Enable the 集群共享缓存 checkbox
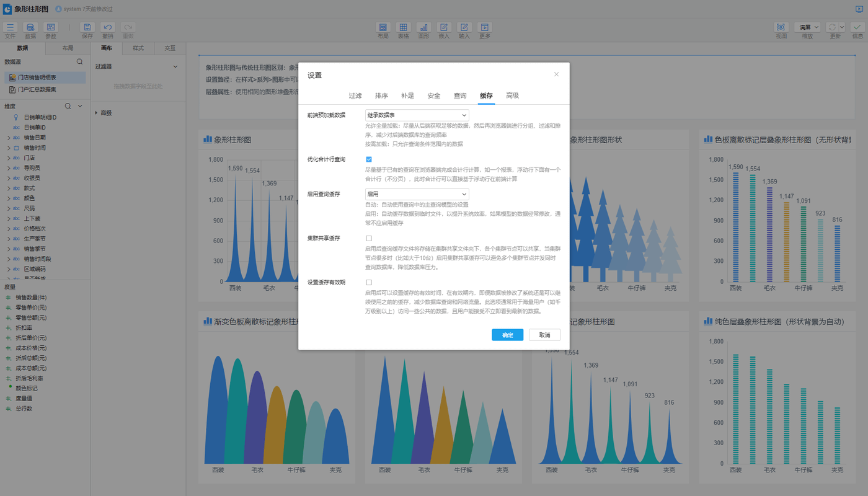Viewport: 868px width, 496px height. (369, 238)
